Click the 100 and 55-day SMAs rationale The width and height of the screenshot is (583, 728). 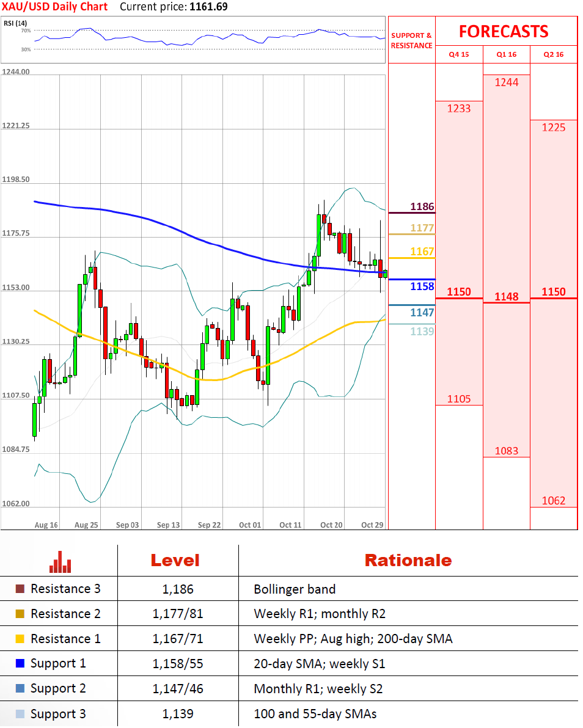[x=315, y=714]
